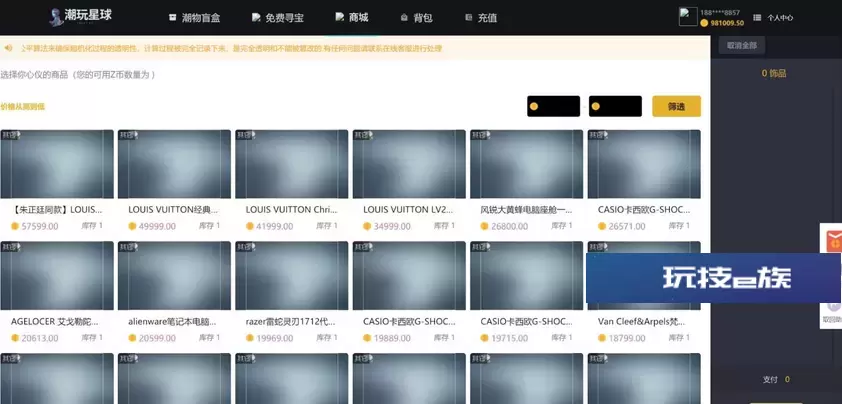Click the 支付 0 total

pyautogui.click(x=776, y=379)
